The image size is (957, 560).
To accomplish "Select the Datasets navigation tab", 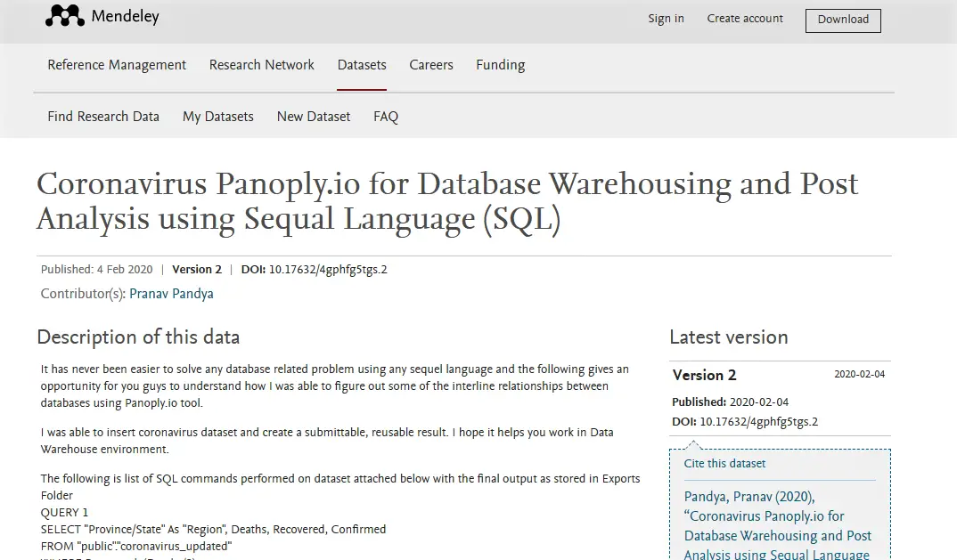I will pos(361,65).
